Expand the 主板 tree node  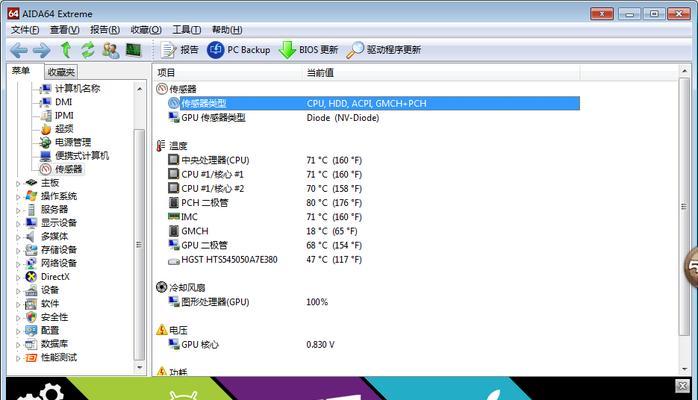18,183
